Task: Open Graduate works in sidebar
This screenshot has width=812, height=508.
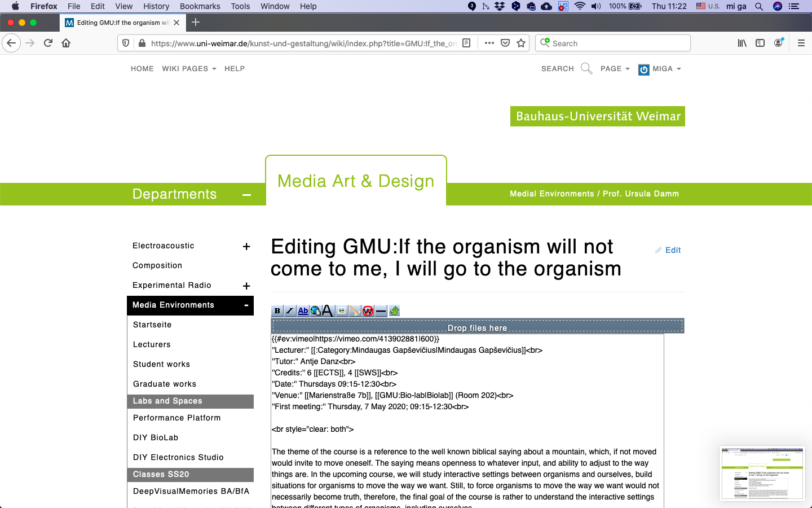Action: 165,384
